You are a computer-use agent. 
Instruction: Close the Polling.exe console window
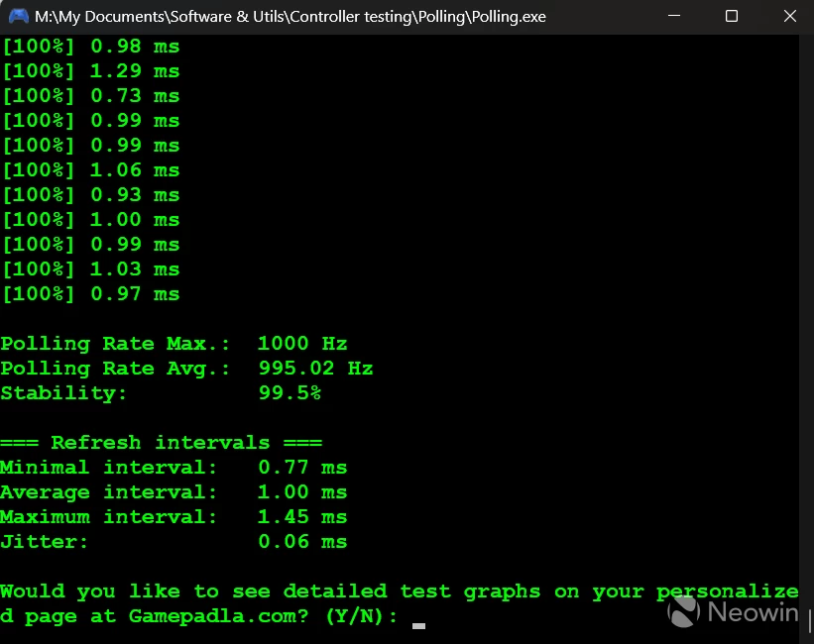tap(789, 16)
